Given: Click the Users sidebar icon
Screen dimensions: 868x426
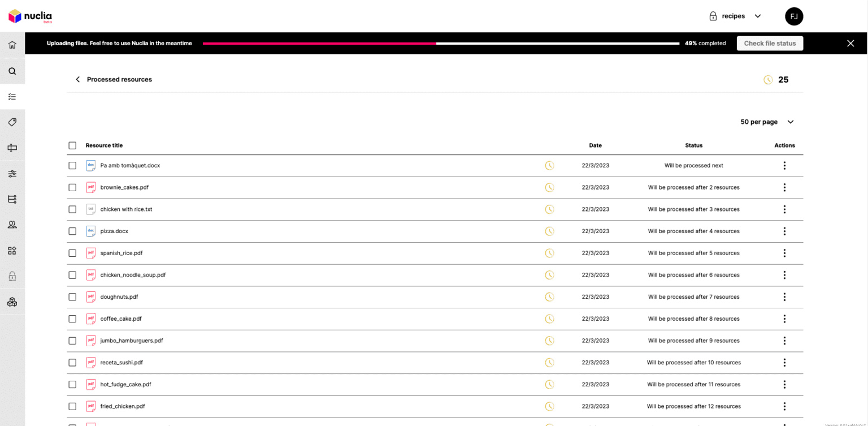Looking at the screenshot, I should (x=12, y=224).
